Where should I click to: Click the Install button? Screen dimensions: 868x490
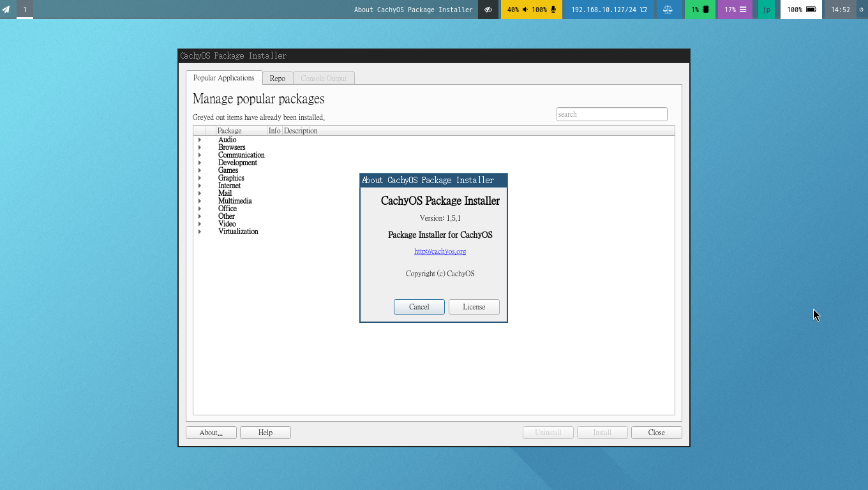point(602,433)
